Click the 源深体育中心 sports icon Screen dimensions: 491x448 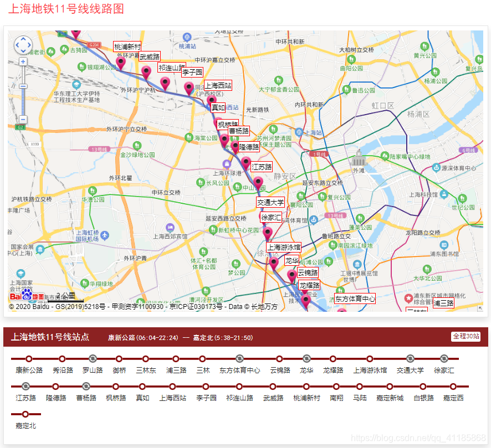click(437, 168)
